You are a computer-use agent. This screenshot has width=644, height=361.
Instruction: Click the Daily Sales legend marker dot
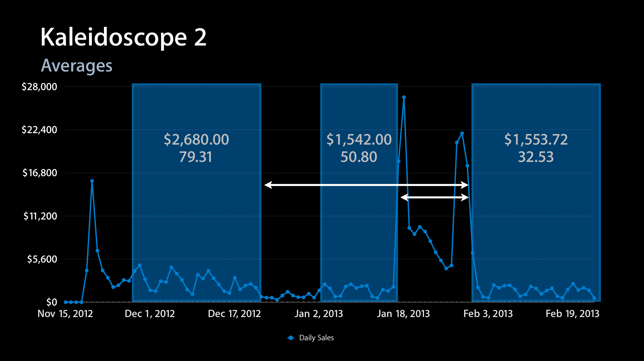[291, 338]
